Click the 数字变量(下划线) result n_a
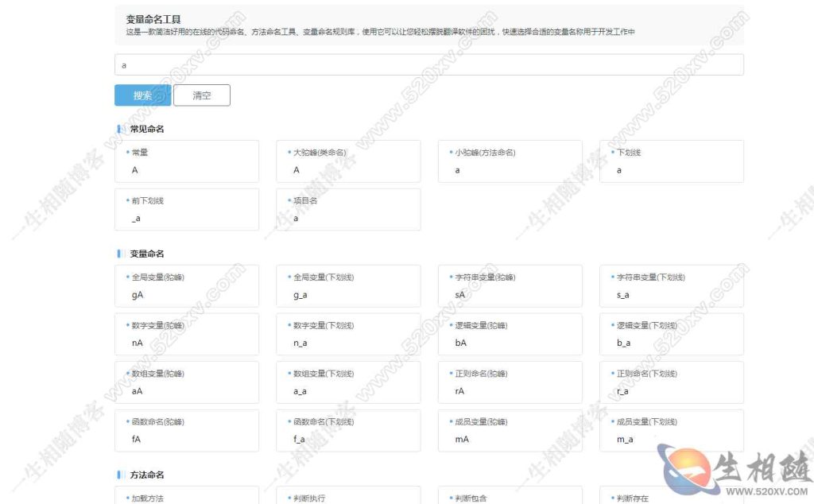Image resolution: width=814 pixels, height=504 pixels. tap(348, 334)
